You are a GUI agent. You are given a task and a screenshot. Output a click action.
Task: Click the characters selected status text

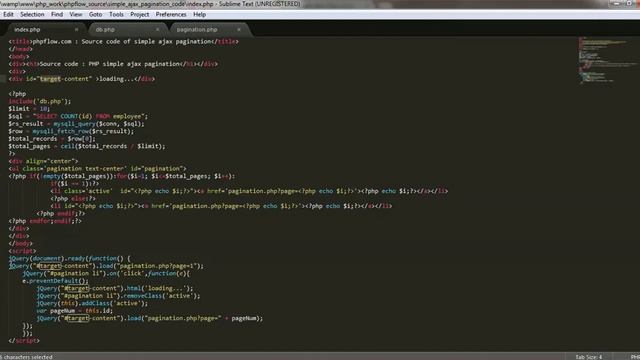click(x=27, y=357)
